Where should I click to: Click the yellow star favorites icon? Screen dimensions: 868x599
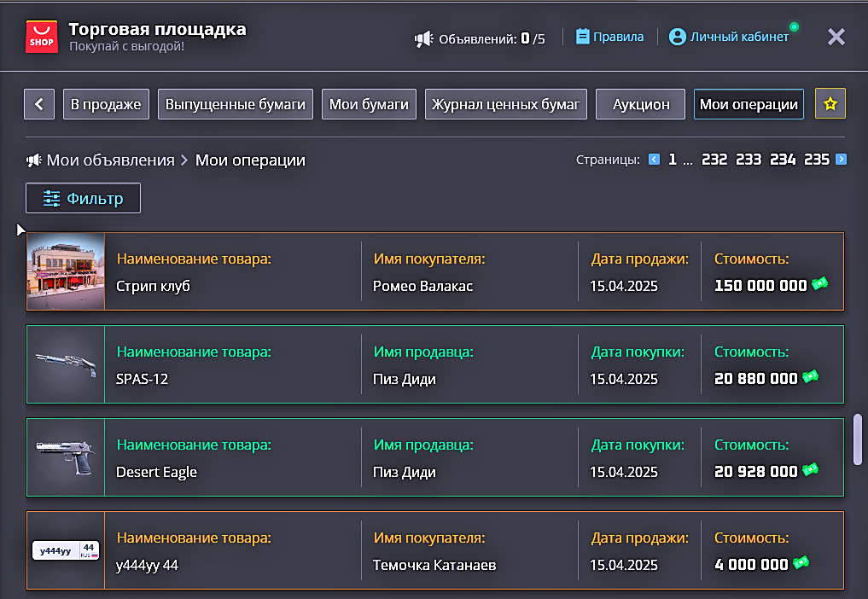coord(830,104)
